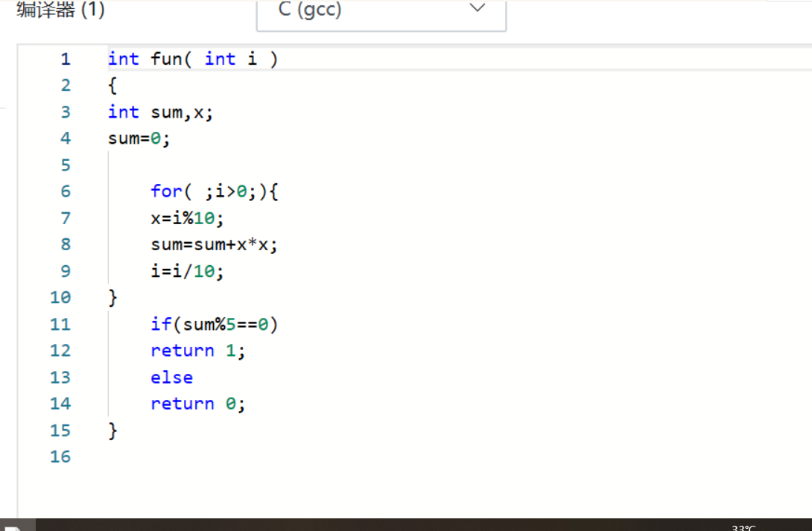Click the 33°C temperature in the taskbar
Image resolution: width=812 pixels, height=531 pixels.
click(x=743, y=527)
